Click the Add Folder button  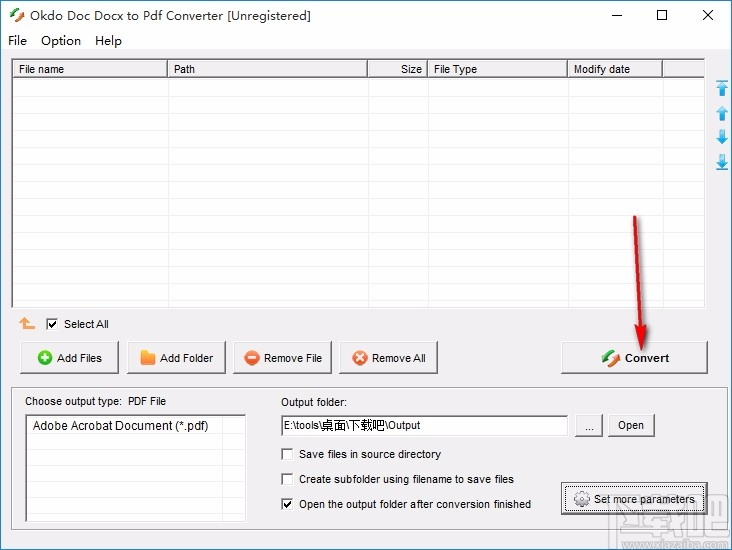point(176,358)
